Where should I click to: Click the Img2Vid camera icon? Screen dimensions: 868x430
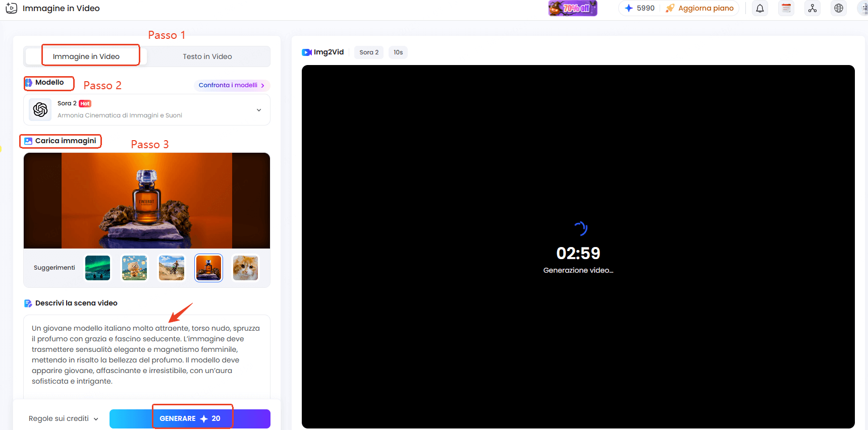pos(307,52)
